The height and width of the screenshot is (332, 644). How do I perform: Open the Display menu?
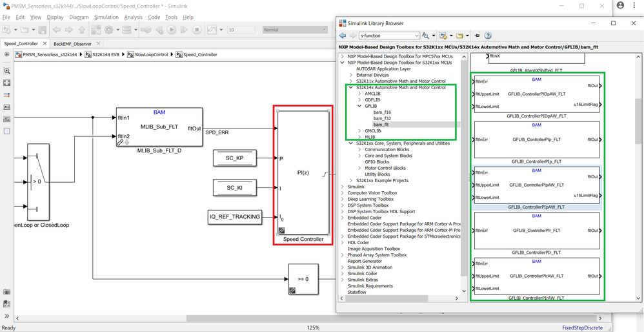click(x=55, y=17)
